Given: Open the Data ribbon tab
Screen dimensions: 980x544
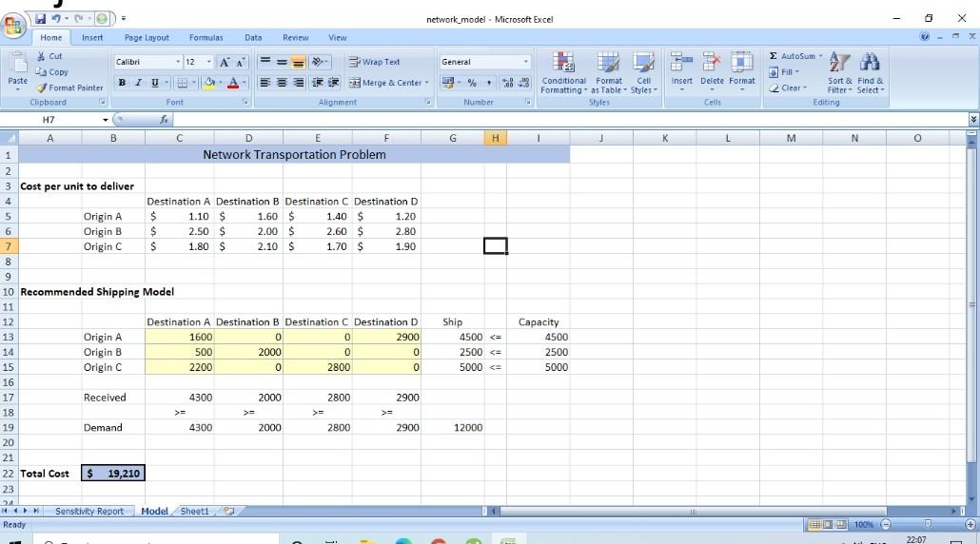Looking at the screenshot, I should [x=253, y=37].
